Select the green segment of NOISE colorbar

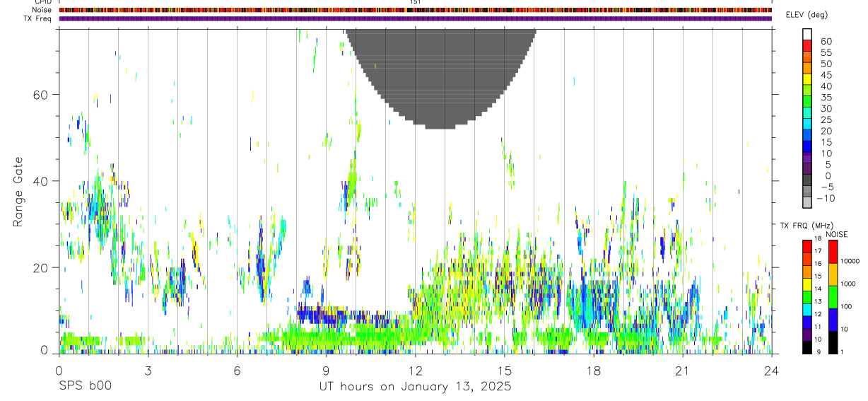click(833, 296)
